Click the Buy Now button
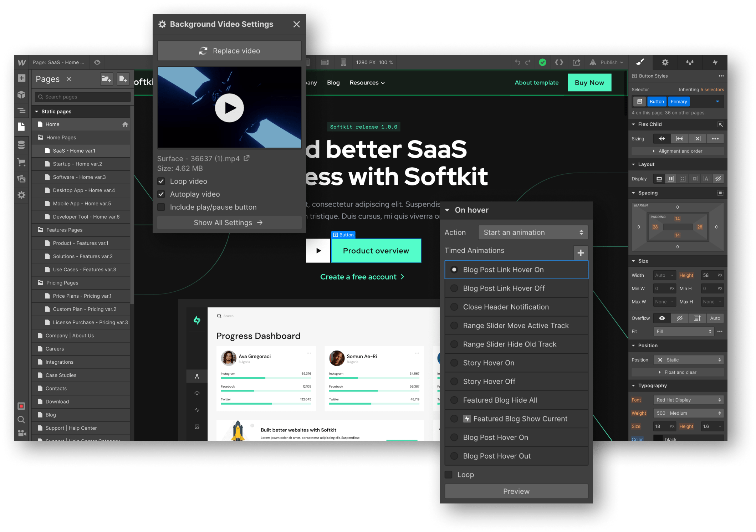756x532 pixels. [x=589, y=83]
